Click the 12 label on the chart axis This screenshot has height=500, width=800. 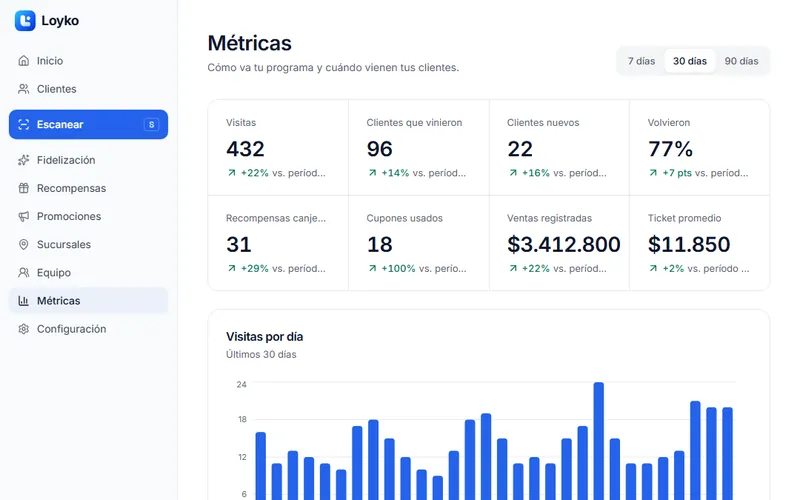(242, 457)
